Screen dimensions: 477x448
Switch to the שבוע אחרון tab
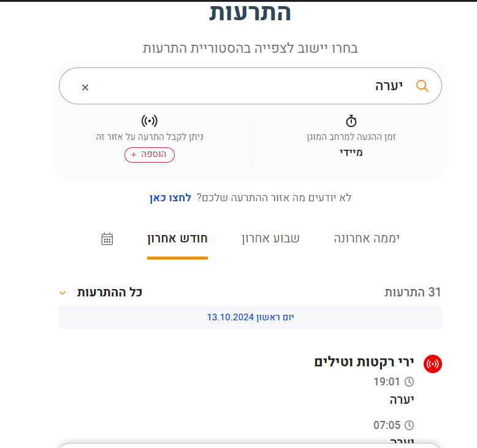[270, 239]
